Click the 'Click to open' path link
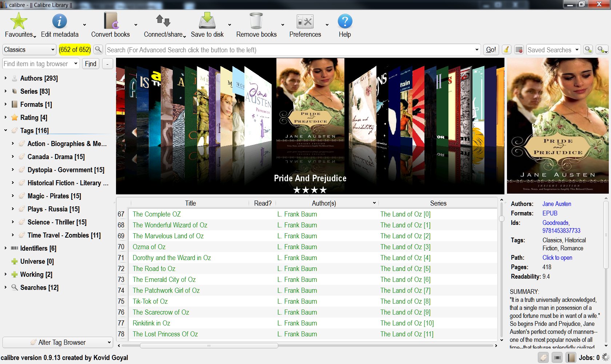 [x=557, y=258]
